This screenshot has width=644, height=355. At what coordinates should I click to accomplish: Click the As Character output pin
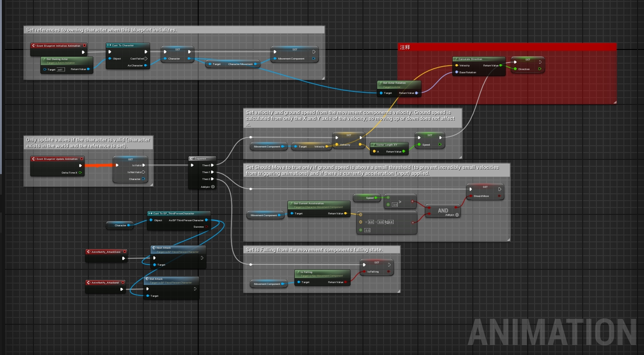[146, 66]
